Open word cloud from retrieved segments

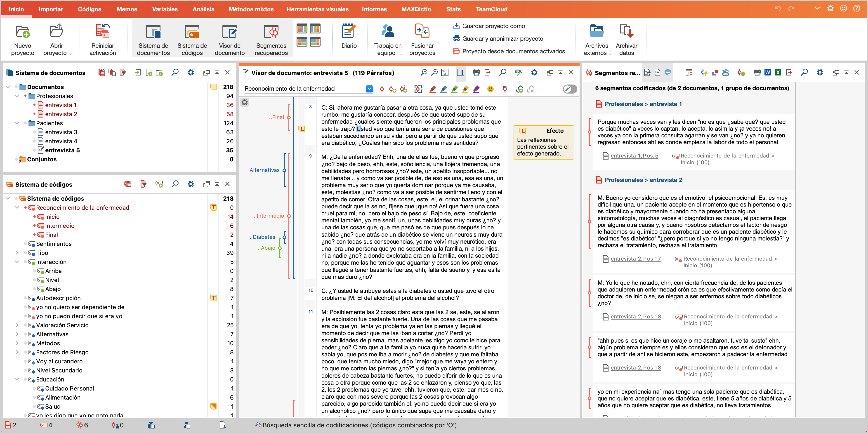(x=725, y=73)
